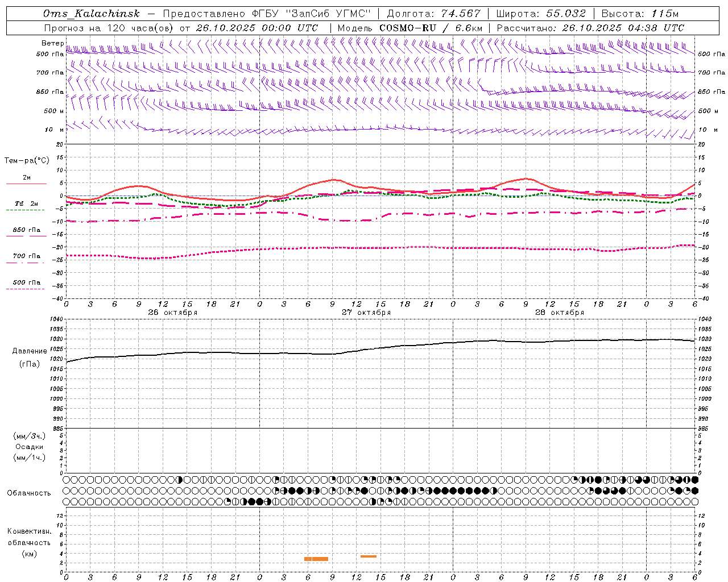Click the Давление pressure panel label
728x582 pixels.
[x=30, y=351]
